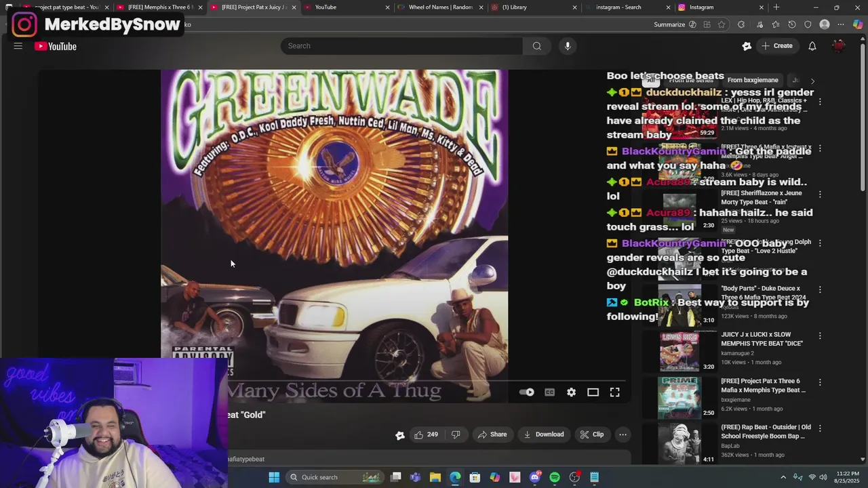Open Project Pat x Three 6 Mafia recommended video
This screenshot has width=868, height=488.
[763, 386]
